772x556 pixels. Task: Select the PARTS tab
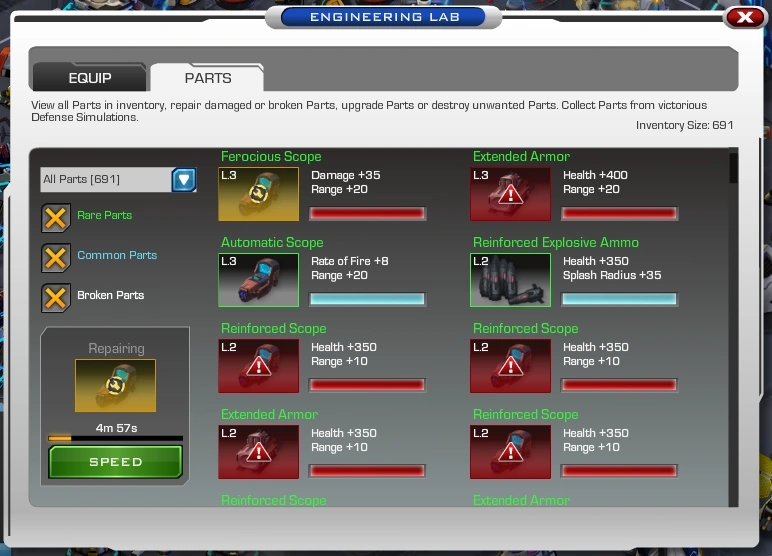point(207,77)
